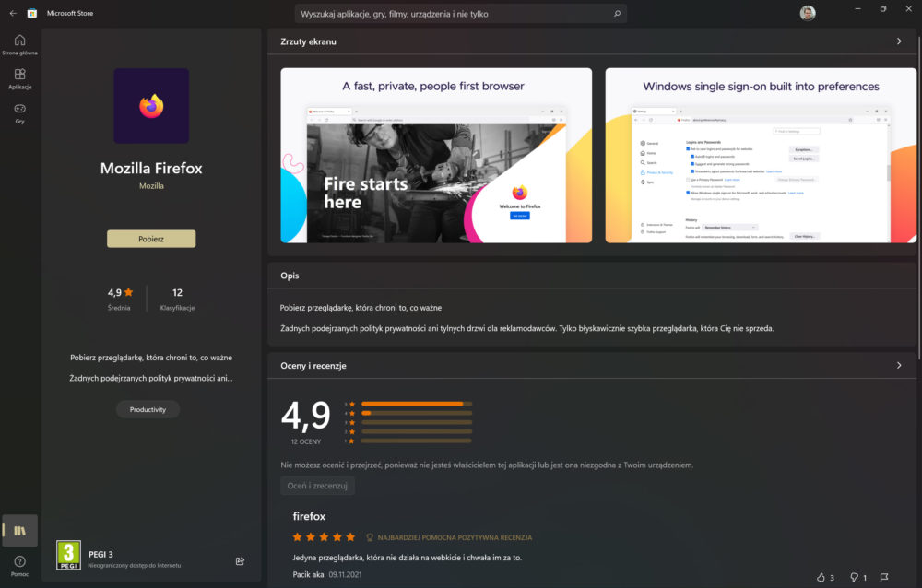Click 'Nieograniczony dostęp do Internetu' text

(134, 566)
